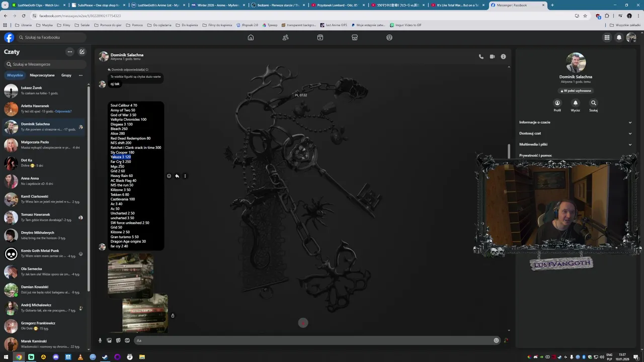The image size is (644, 362).
Task: Open Dominik Salachna header name
Action: click(127, 55)
